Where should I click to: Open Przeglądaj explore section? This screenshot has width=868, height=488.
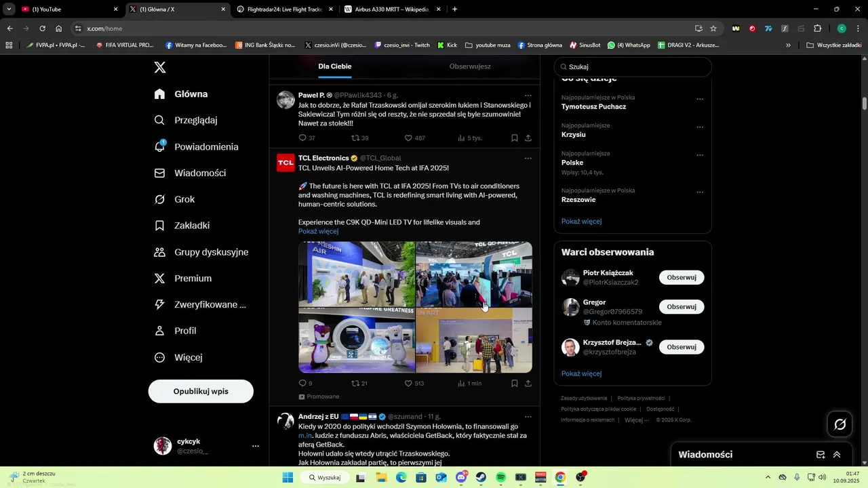(x=186, y=120)
